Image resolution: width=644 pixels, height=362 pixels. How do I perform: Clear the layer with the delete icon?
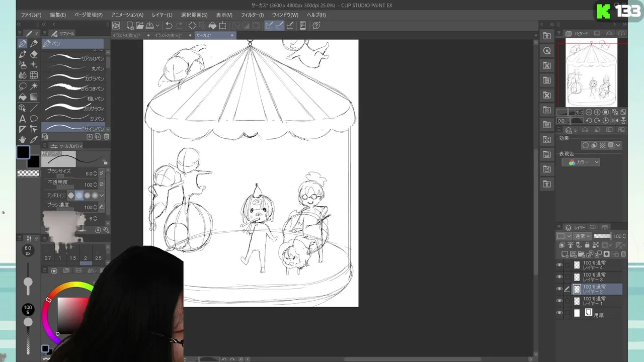[192, 26]
